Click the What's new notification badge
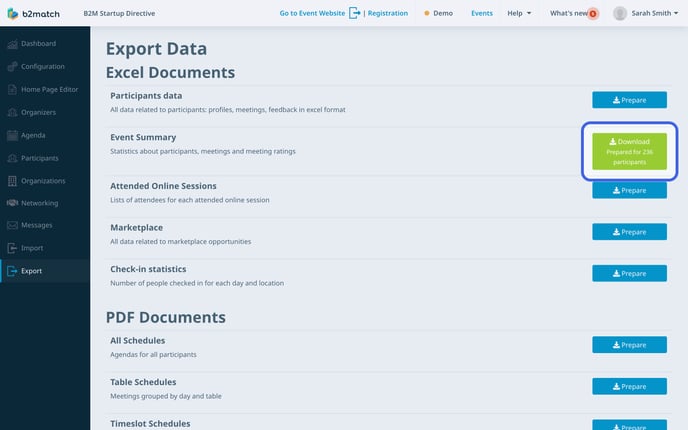This screenshot has height=430, width=688. [593, 14]
